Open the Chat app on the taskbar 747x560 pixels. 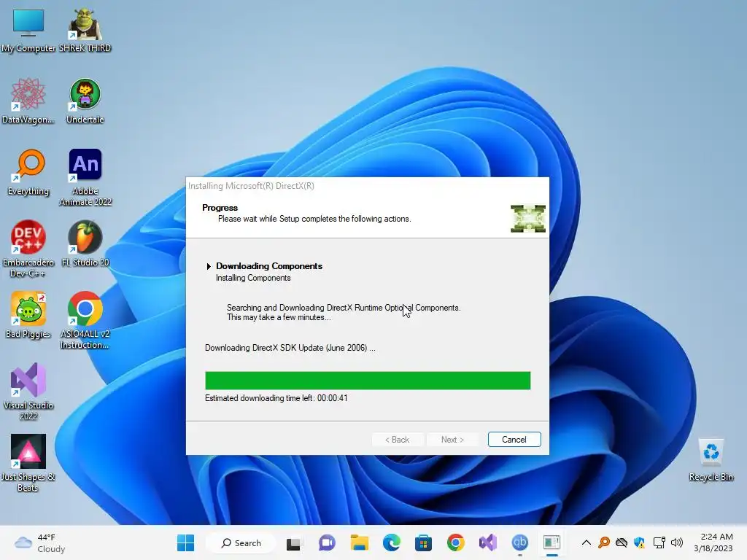coord(327,542)
